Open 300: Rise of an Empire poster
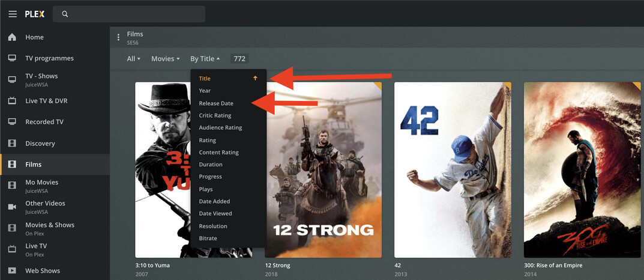Image resolution: width=644 pixels, height=280 pixels. pyautogui.click(x=582, y=170)
